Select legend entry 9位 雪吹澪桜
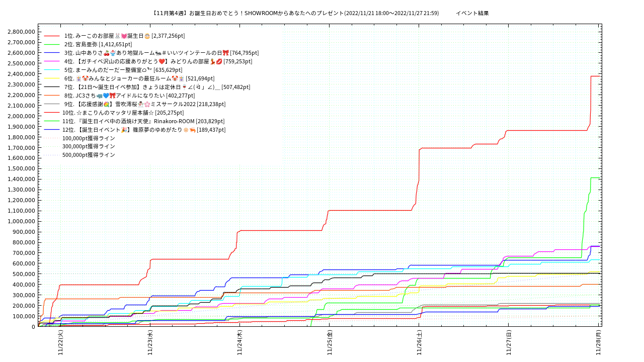 (144, 105)
